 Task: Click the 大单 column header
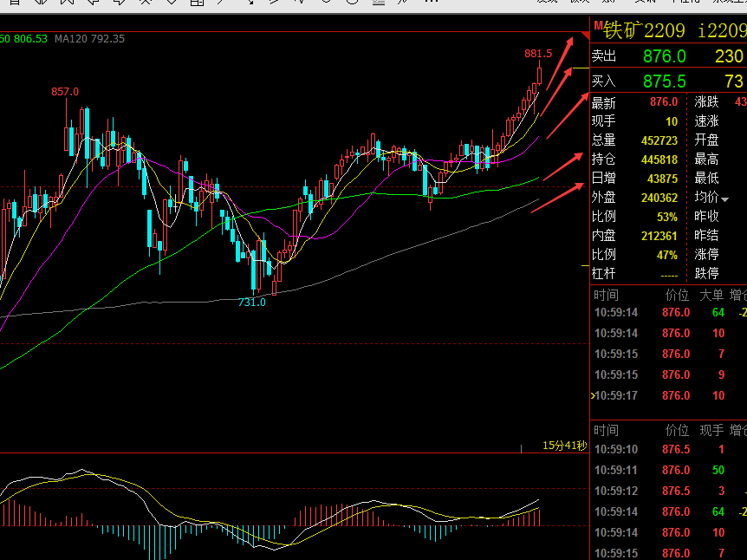coord(711,295)
